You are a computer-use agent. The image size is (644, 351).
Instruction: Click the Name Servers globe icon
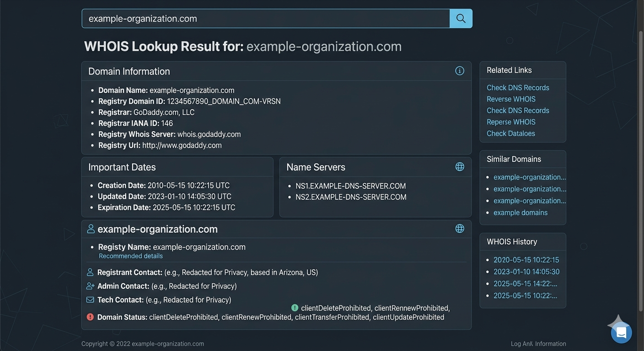[460, 167]
